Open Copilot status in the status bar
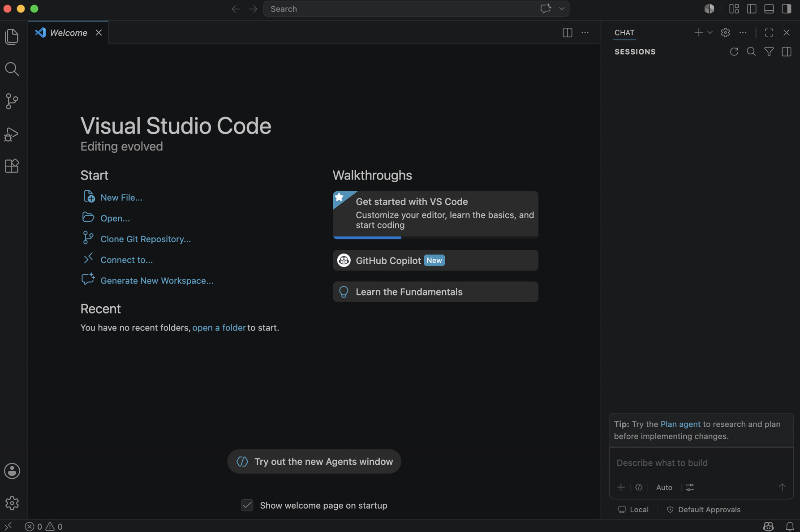This screenshot has height=532, width=800. [768, 526]
